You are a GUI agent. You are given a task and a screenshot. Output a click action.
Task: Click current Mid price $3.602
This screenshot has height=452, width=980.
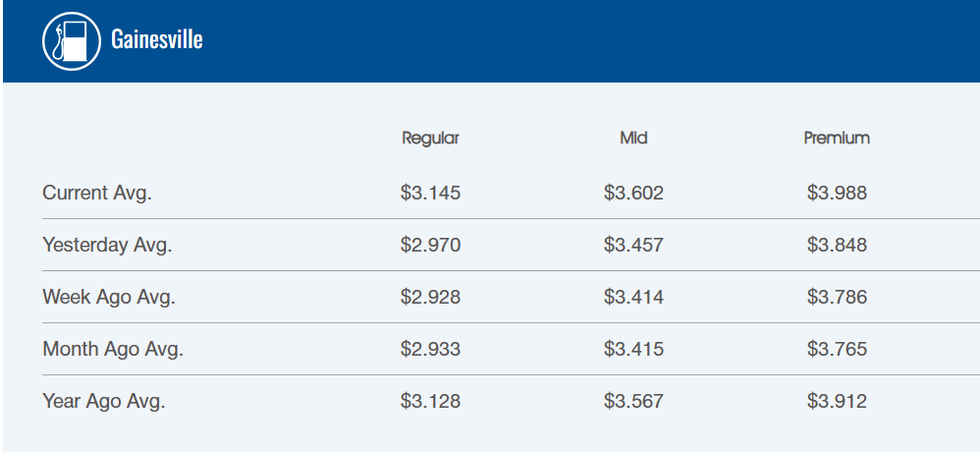click(633, 193)
